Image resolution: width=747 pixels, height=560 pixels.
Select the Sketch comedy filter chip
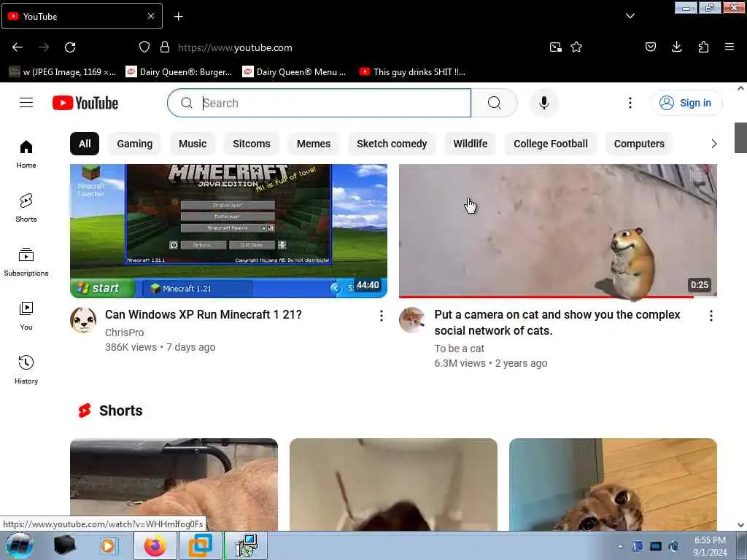click(x=392, y=144)
